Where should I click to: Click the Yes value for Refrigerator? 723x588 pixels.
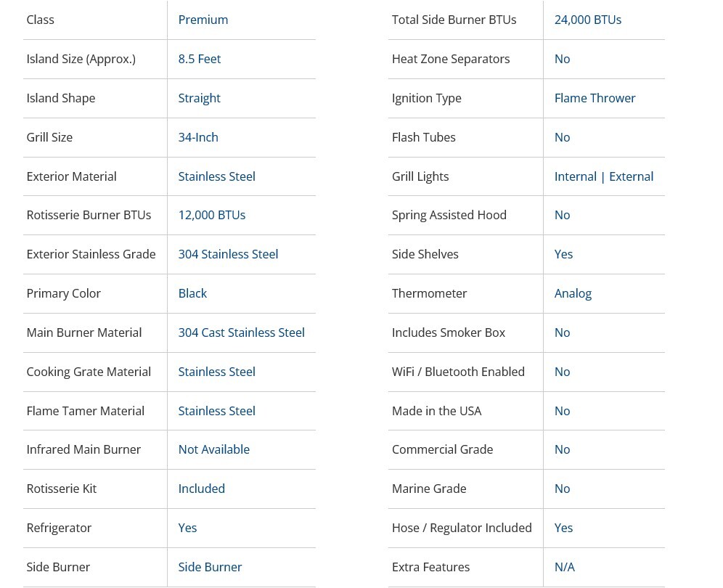coord(187,528)
